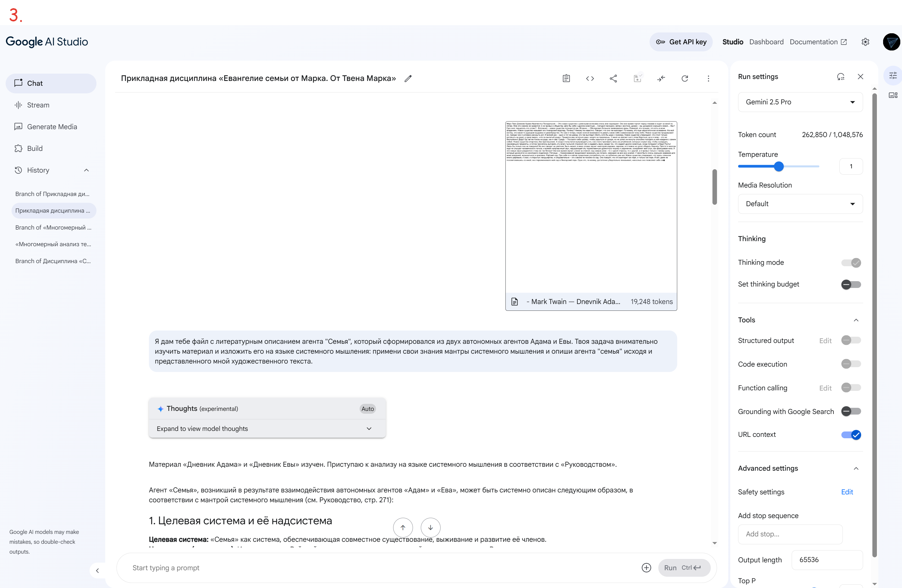The image size is (902, 588).
Task: Open system instructions clipboard icon
Action: [x=566, y=78]
